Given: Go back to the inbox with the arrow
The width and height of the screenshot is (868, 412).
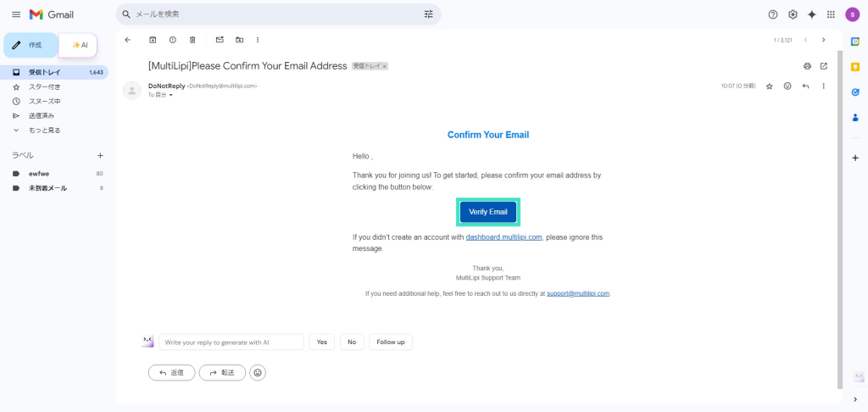Looking at the screenshot, I should [128, 40].
